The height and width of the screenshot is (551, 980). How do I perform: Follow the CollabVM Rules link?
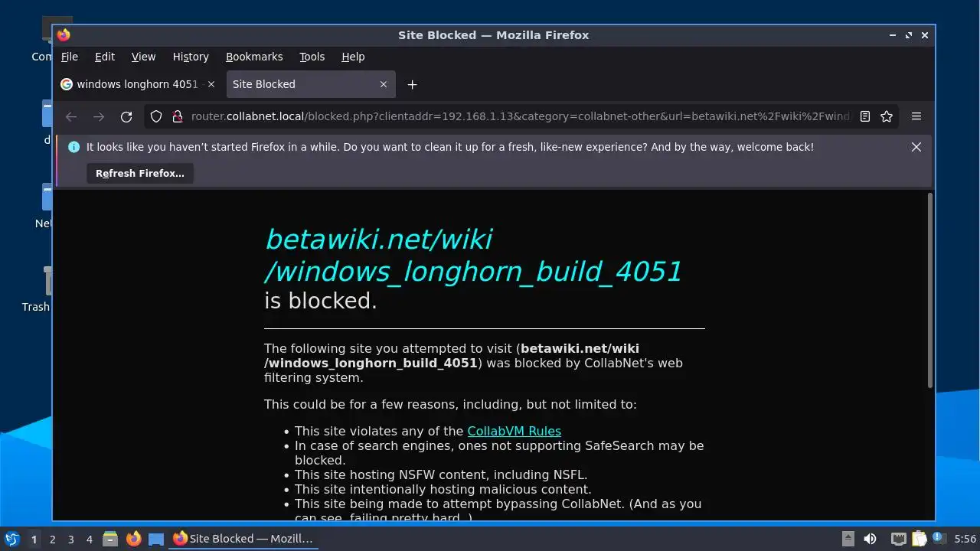(514, 431)
